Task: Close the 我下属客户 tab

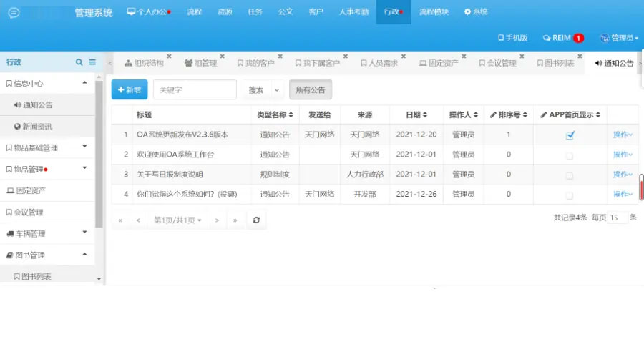Action: [346, 56]
